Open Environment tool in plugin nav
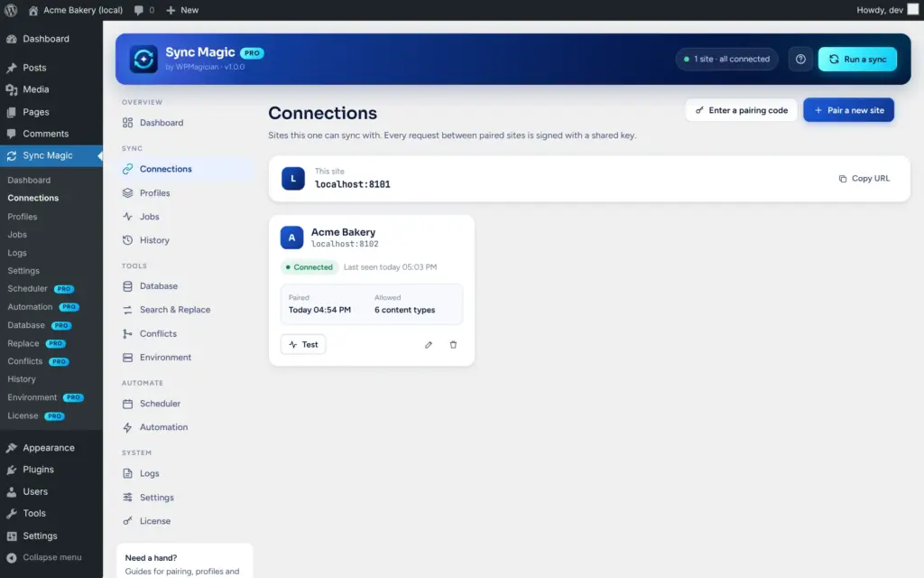924x578 pixels. tap(184, 358)
